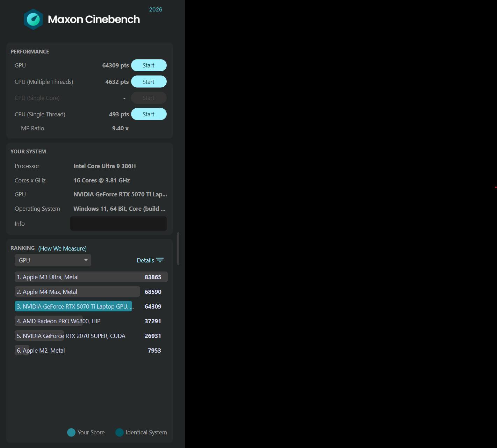Click the CPU (Single Thread) label
The height and width of the screenshot is (448, 497).
pyautogui.click(x=40, y=114)
